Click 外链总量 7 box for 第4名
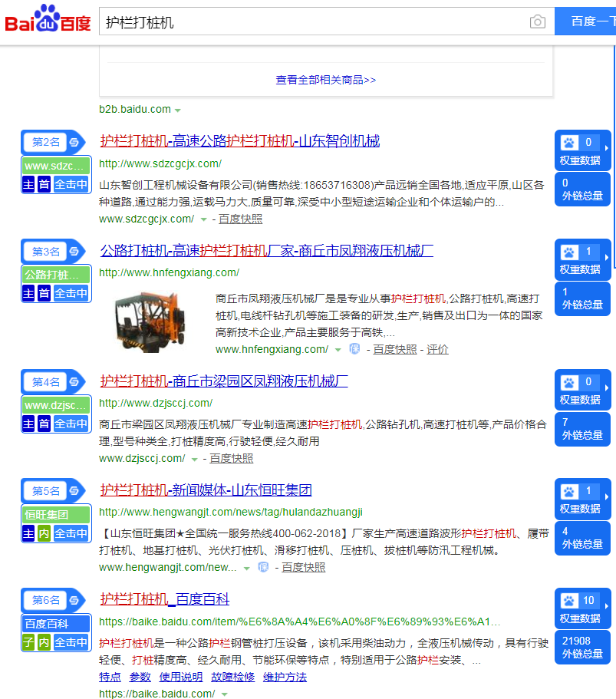 pyautogui.click(x=582, y=429)
